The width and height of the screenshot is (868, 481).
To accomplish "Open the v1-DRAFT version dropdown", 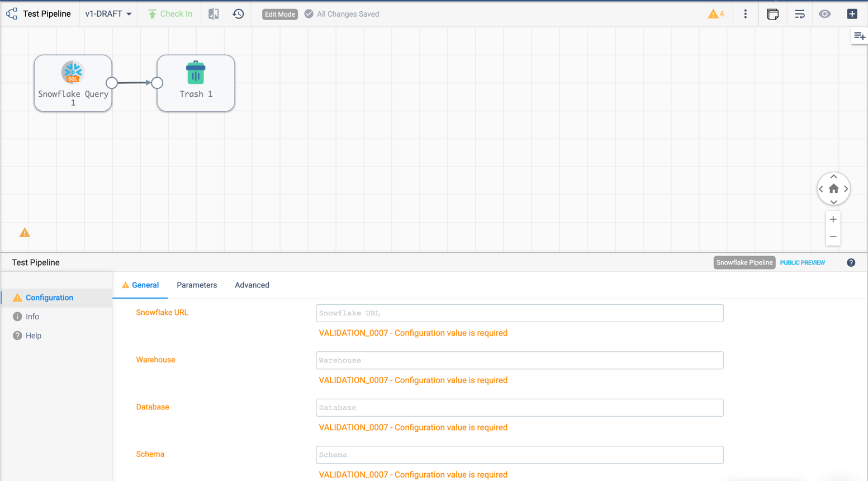I will click(108, 14).
